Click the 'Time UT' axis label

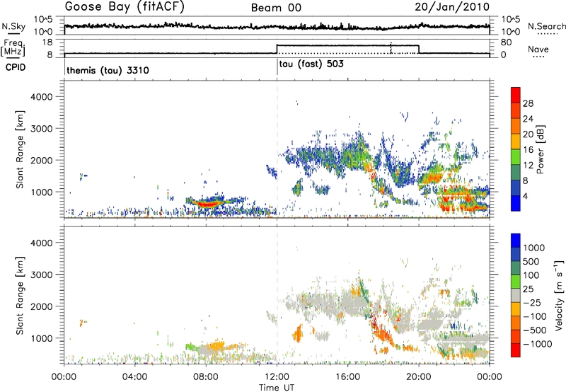click(277, 388)
